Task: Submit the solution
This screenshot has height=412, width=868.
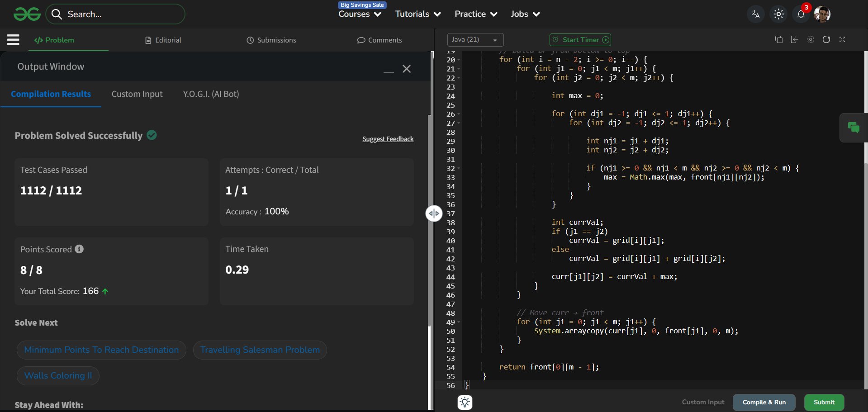Action: point(824,402)
